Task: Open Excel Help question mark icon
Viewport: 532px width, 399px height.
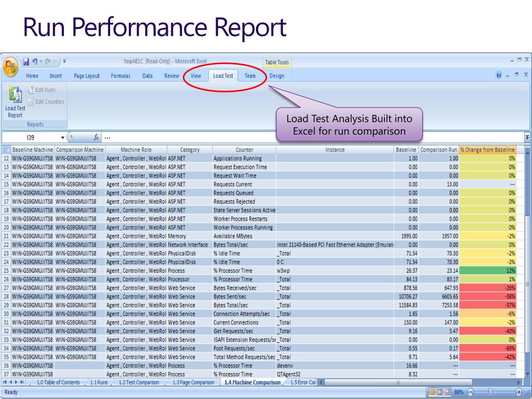Action: pyautogui.click(x=498, y=75)
